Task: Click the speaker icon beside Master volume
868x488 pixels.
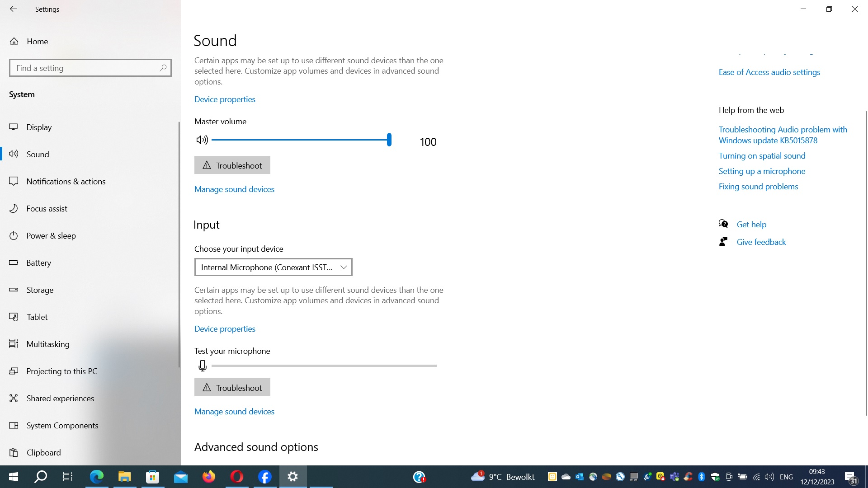Action: [x=202, y=140]
